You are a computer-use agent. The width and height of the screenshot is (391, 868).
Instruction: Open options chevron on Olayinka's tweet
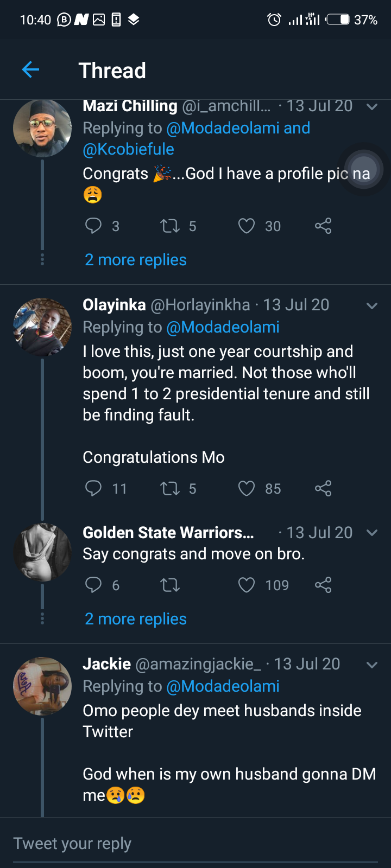[x=372, y=306]
